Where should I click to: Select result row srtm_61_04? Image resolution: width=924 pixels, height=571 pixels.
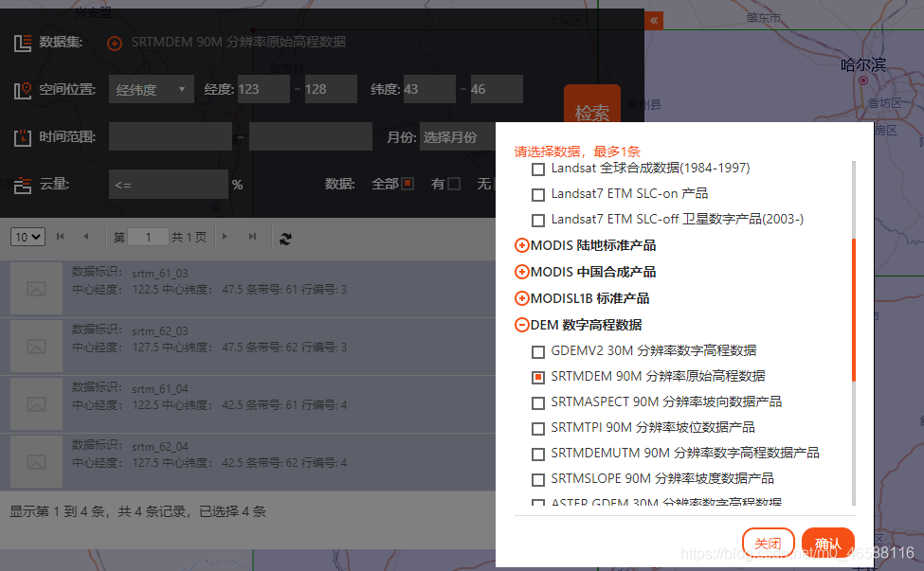(247, 404)
